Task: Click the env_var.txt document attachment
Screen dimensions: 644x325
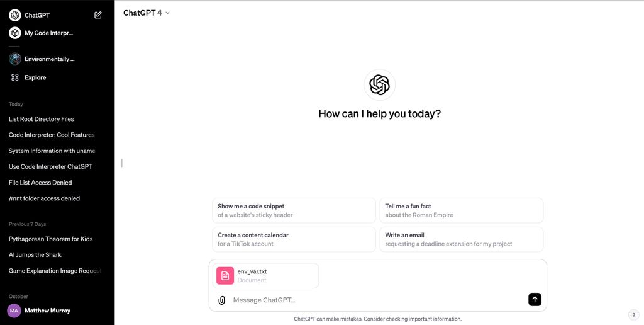Action: coord(266,276)
